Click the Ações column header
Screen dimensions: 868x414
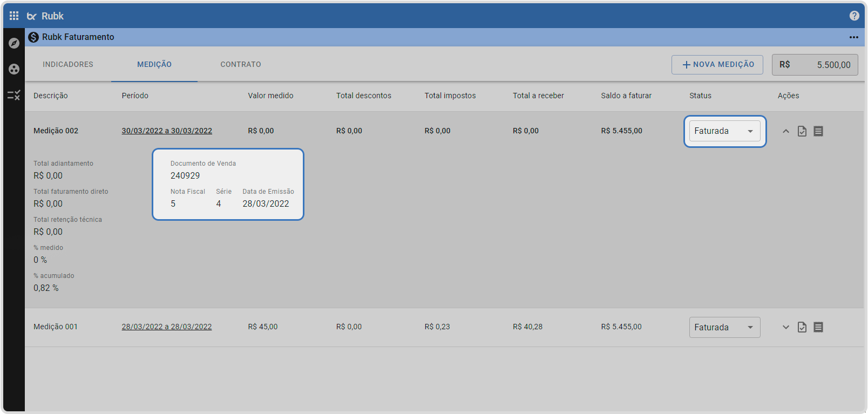click(788, 96)
